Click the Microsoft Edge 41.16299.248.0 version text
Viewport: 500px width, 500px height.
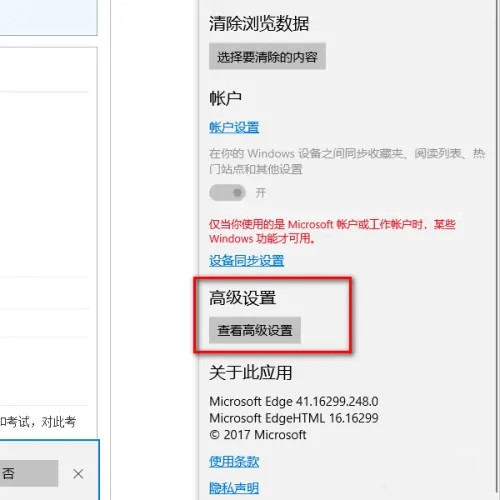tap(294, 402)
